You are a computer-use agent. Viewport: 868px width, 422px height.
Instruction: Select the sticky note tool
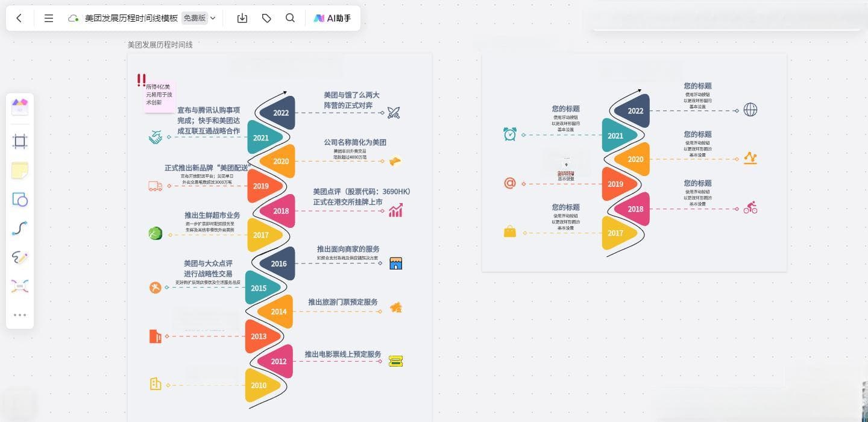[20, 170]
